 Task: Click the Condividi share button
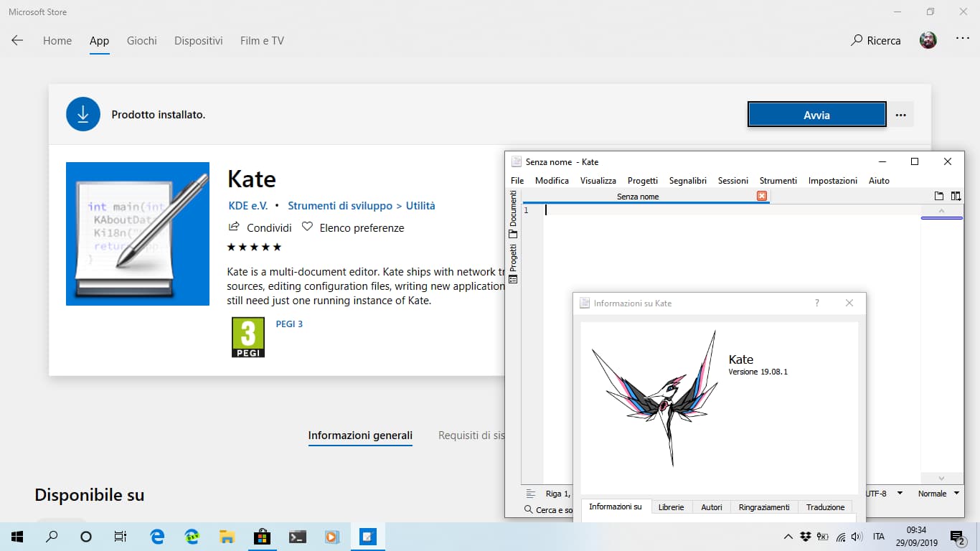(260, 227)
